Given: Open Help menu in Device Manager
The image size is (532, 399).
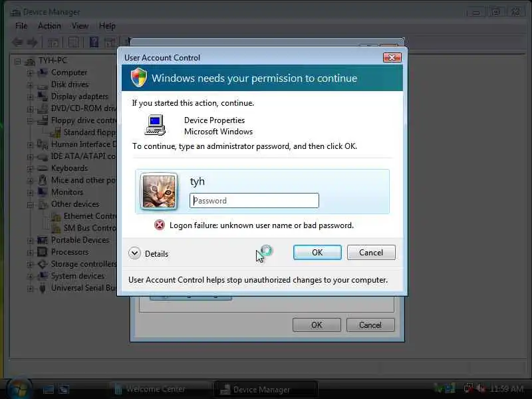Looking at the screenshot, I should point(107,26).
